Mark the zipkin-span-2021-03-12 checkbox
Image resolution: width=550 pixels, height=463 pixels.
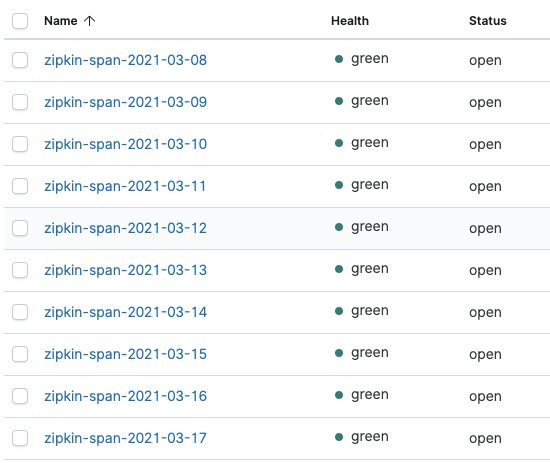tap(20, 228)
